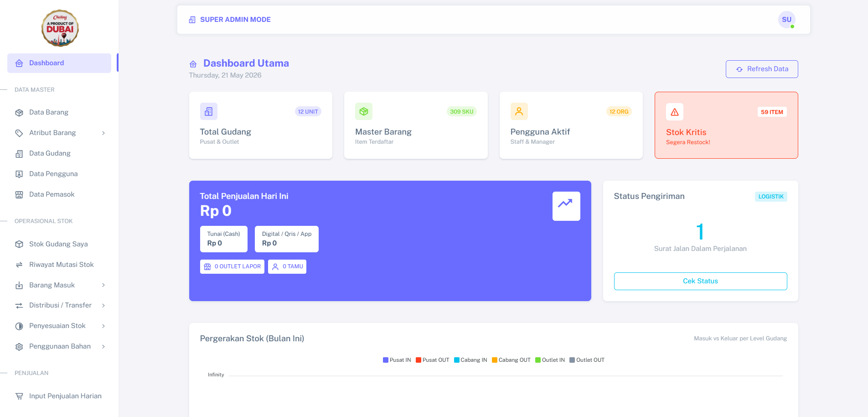Click the Pusat OUT red color swatch
The width and height of the screenshot is (868, 417).
pos(418,360)
